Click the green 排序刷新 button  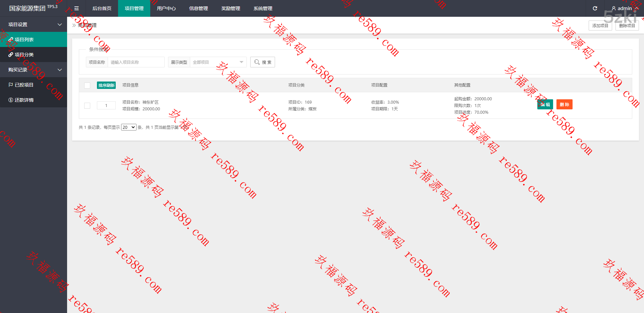[x=106, y=85]
